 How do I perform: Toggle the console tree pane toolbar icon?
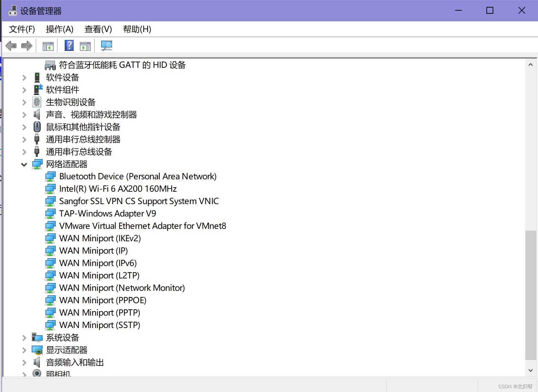tap(48, 46)
